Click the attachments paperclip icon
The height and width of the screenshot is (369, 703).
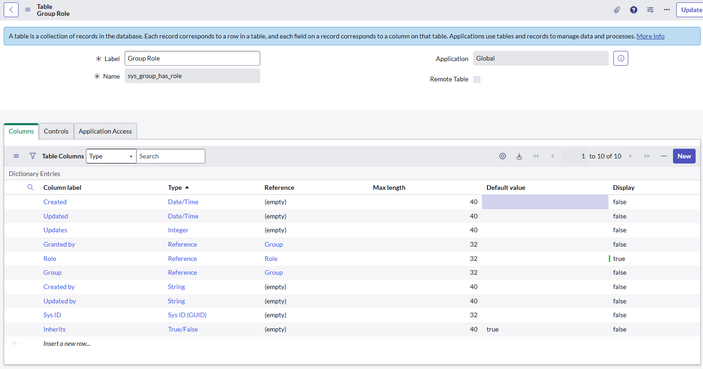tap(617, 9)
